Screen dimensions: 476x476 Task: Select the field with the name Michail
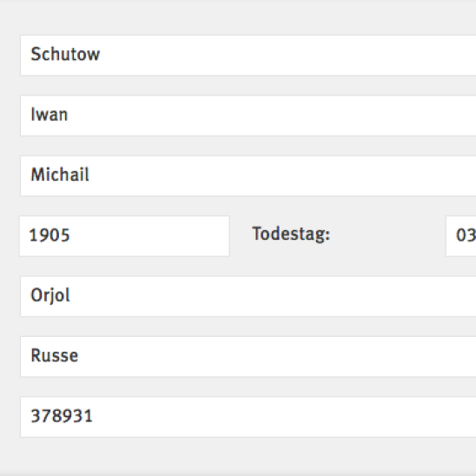(248, 175)
